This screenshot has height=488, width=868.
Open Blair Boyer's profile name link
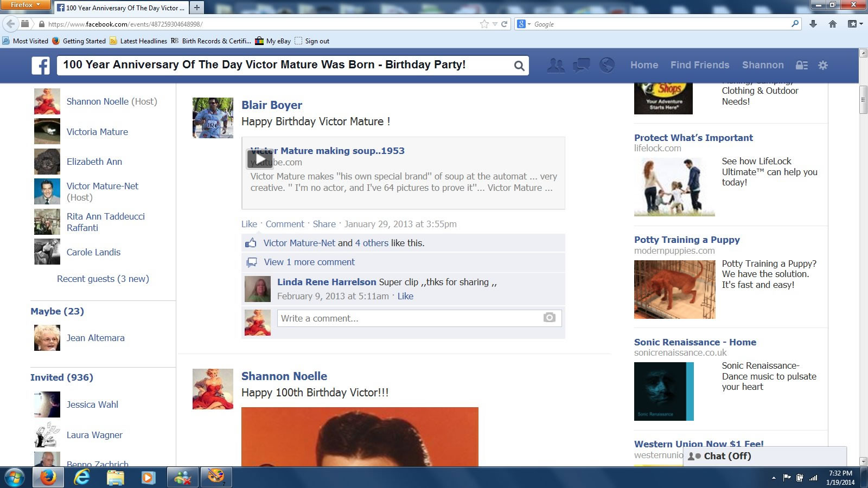click(x=271, y=105)
